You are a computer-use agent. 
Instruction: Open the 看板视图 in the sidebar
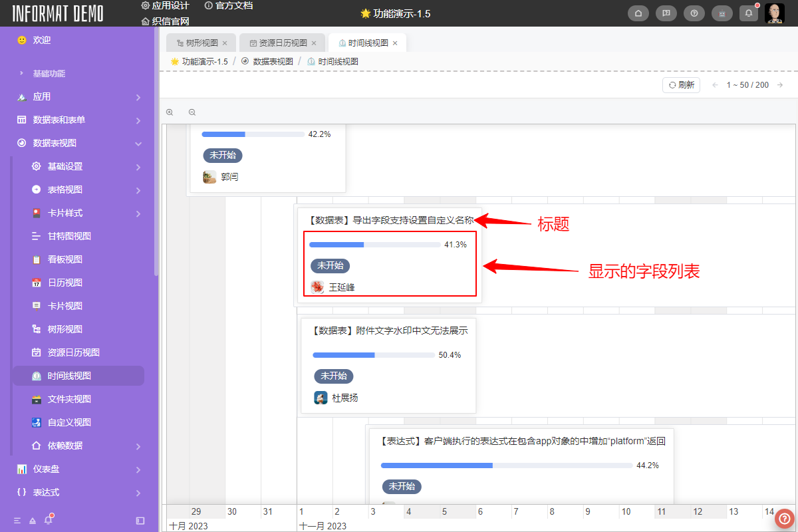pyautogui.click(x=57, y=259)
